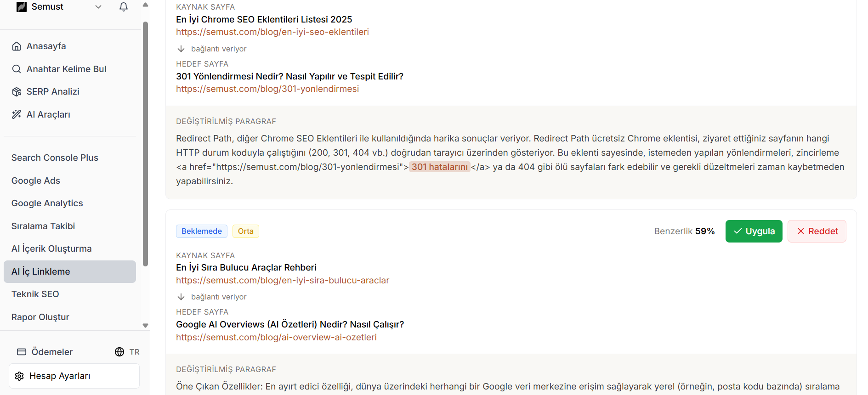Open the SERP Analizi icon
868x395 pixels.
click(x=17, y=92)
